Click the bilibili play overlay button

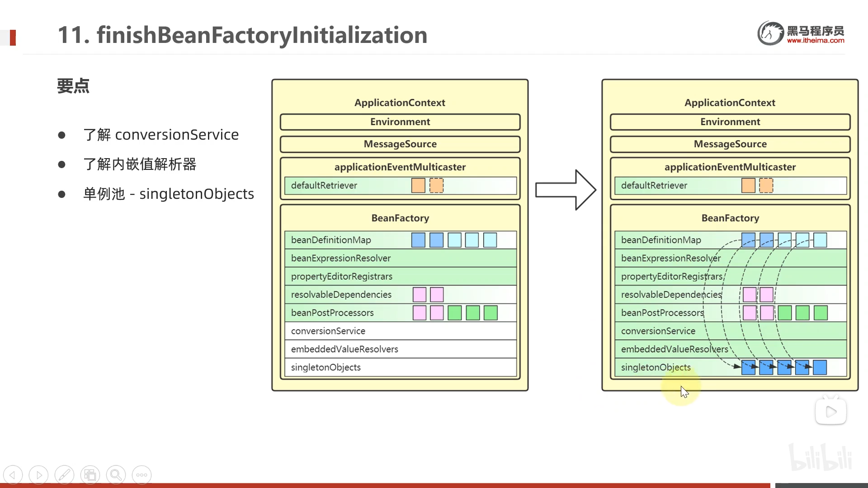[830, 411]
